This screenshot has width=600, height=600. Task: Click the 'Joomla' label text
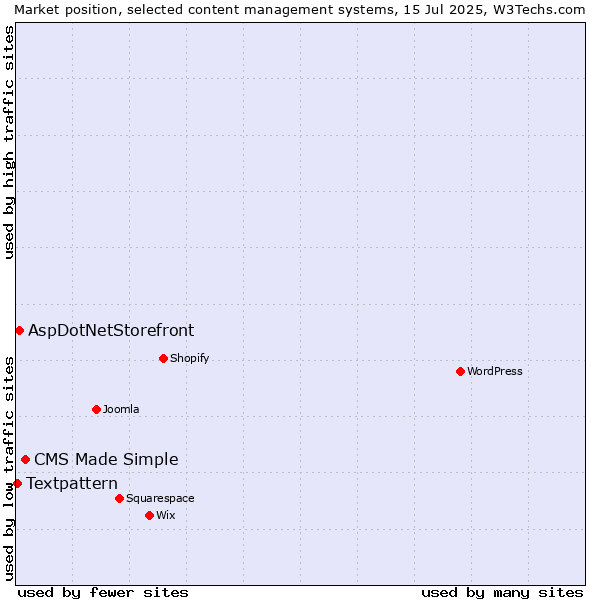121,409
